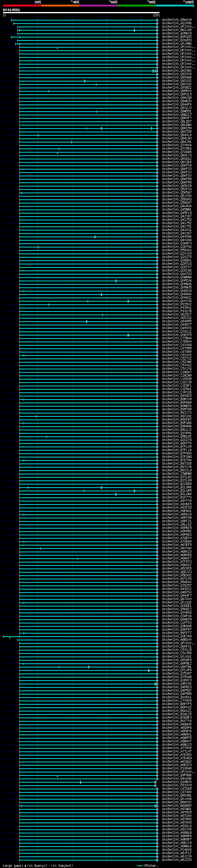Click the purple ~60% identity color segment

tap(99, 6)
